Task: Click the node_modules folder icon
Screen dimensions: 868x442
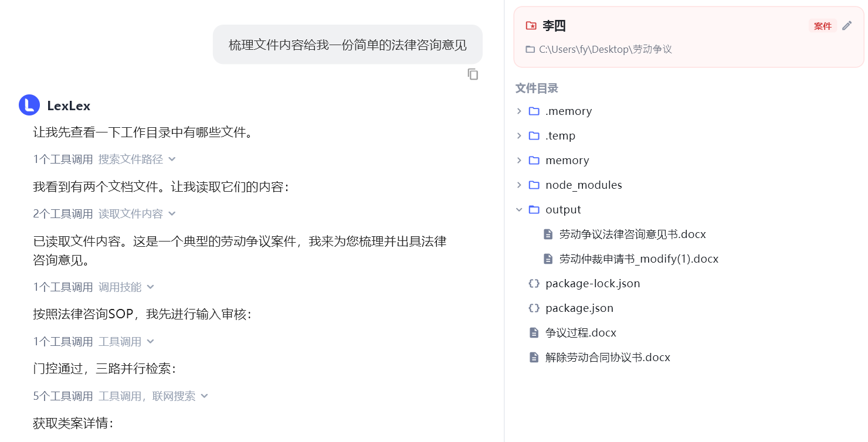Action: coord(534,185)
